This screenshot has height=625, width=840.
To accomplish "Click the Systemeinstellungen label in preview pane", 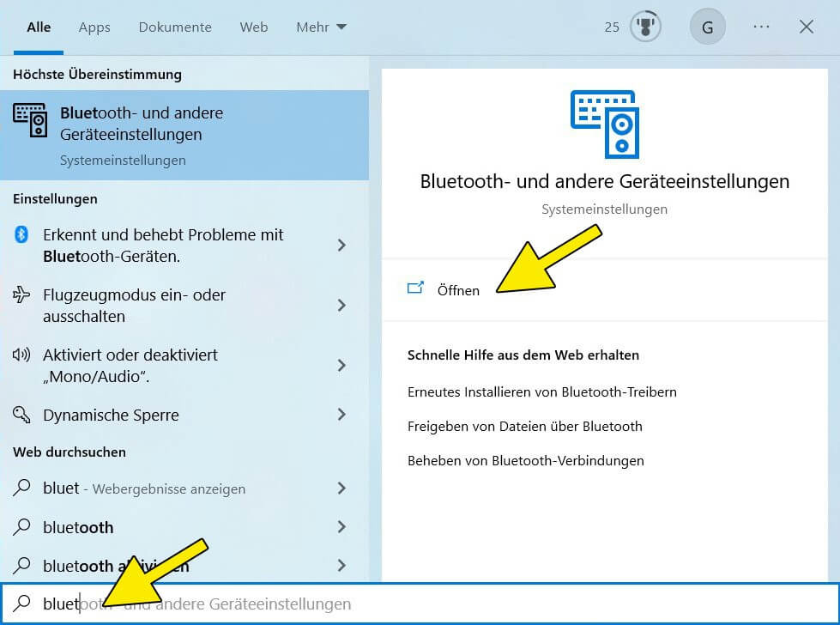I will [x=604, y=209].
